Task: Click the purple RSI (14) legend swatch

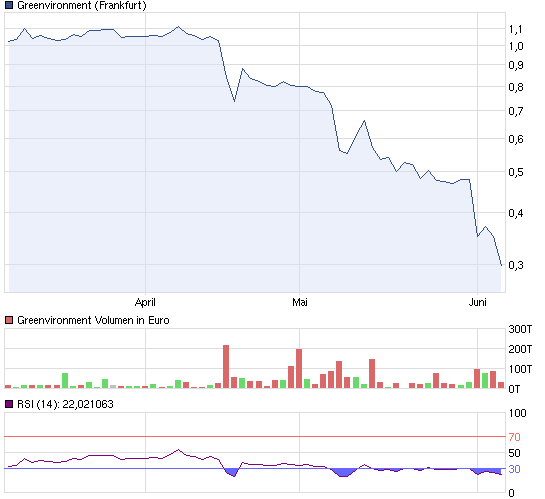Action: click(x=9, y=404)
